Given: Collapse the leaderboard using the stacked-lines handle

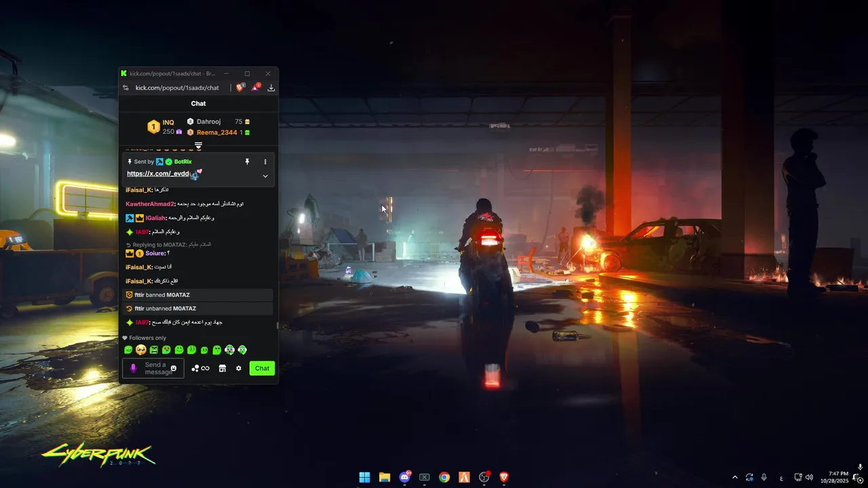Looking at the screenshot, I should click(x=198, y=146).
